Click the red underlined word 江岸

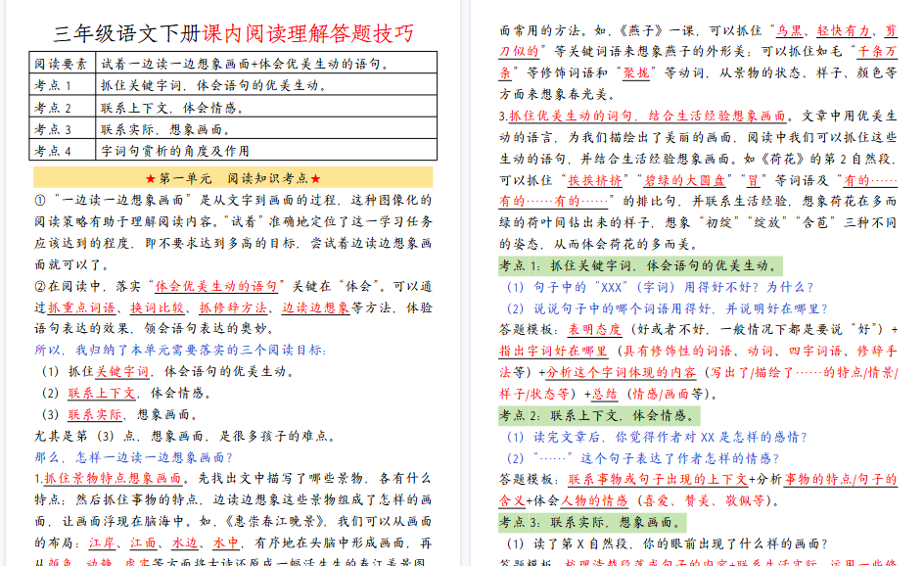[x=103, y=542]
